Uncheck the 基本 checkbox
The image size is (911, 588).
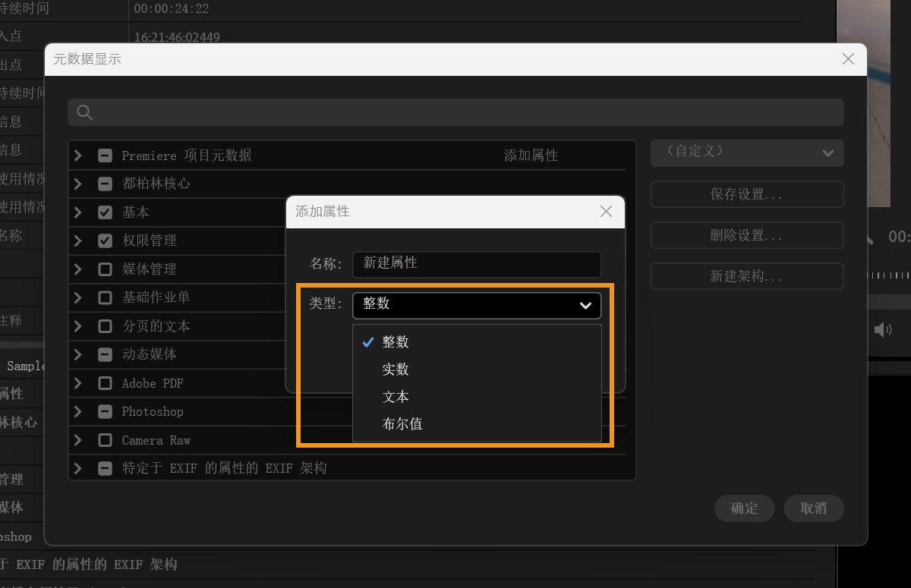(106, 212)
